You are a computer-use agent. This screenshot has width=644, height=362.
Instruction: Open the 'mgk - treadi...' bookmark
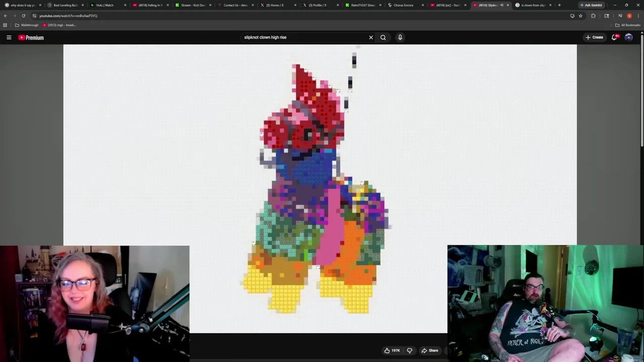pos(59,25)
